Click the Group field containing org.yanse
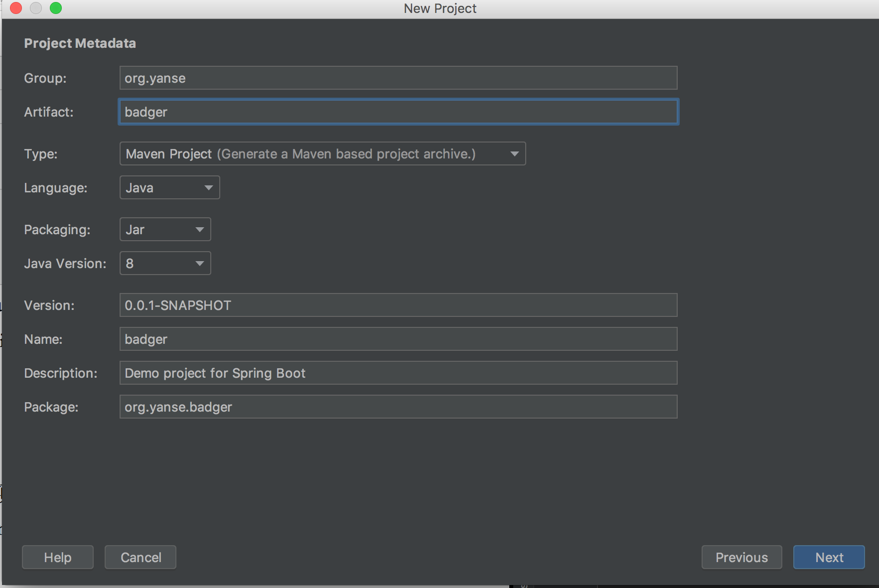 pos(398,78)
